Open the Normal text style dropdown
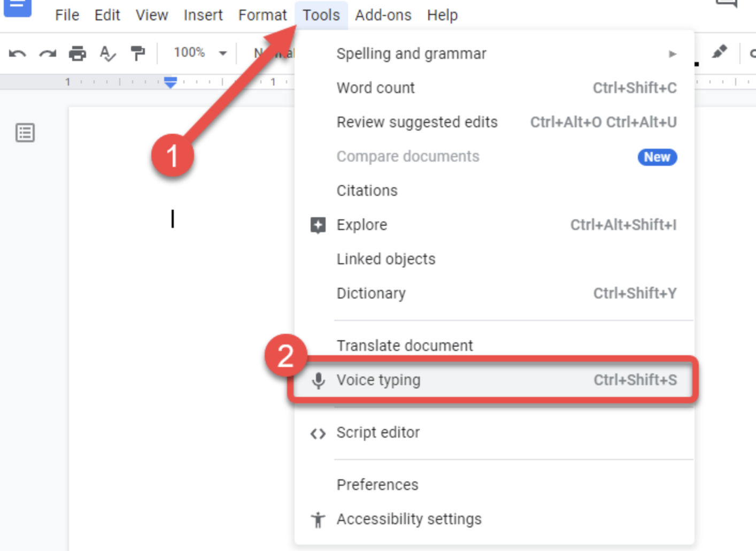Image resolution: width=756 pixels, height=551 pixels. [274, 53]
